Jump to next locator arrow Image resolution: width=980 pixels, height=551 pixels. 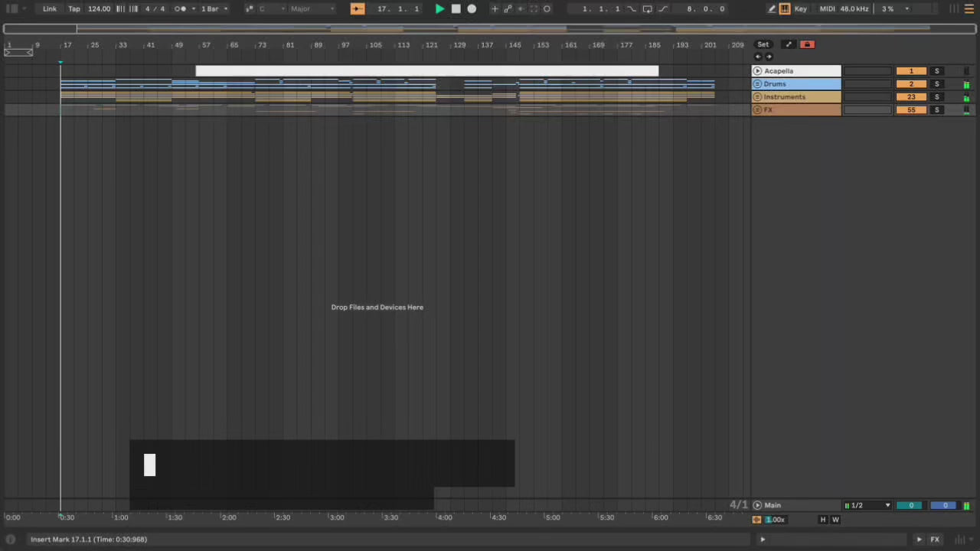pos(769,57)
